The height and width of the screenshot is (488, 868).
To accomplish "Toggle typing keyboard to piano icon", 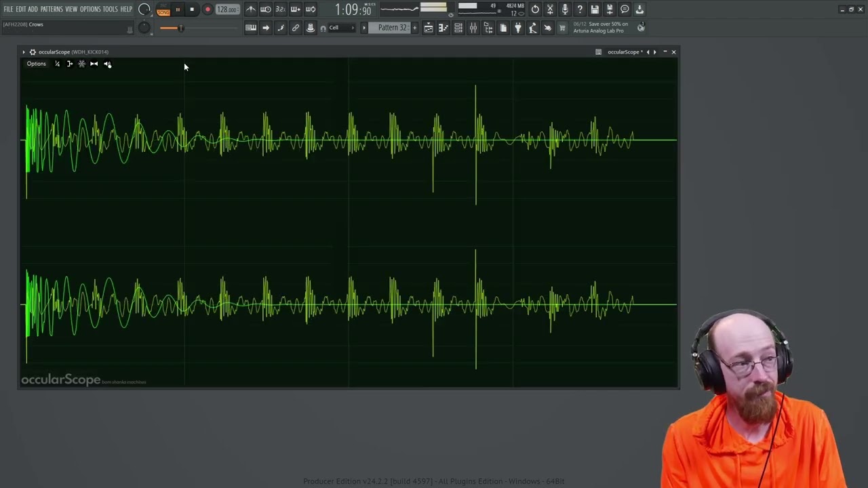I will (x=251, y=28).
